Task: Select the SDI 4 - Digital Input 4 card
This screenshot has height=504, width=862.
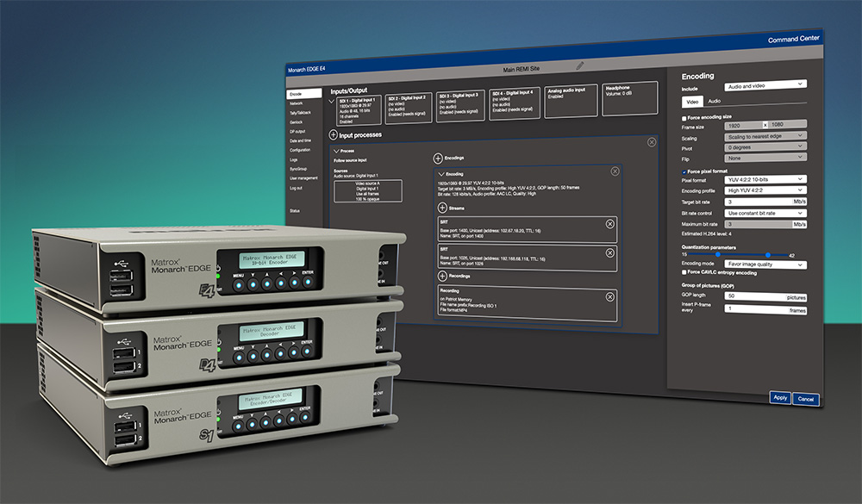Action: [x=515, y=103]
